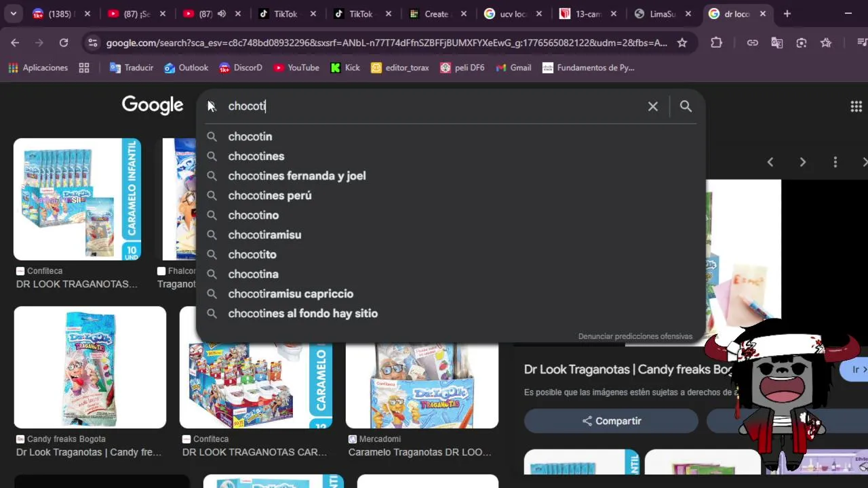
Task: Open the Candy freaks Bogota image thumbnail
Action: point(90,367)
